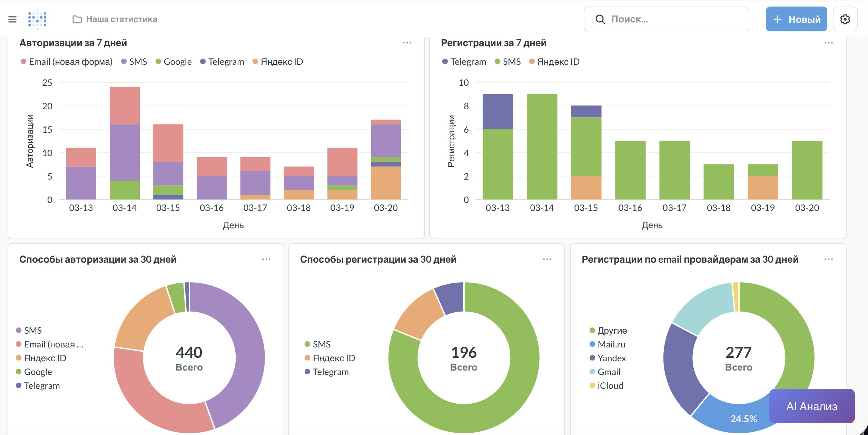Open the hamburger sidebar menu
868x435 pixels.
pyautogui.click(x=12, y=19)
